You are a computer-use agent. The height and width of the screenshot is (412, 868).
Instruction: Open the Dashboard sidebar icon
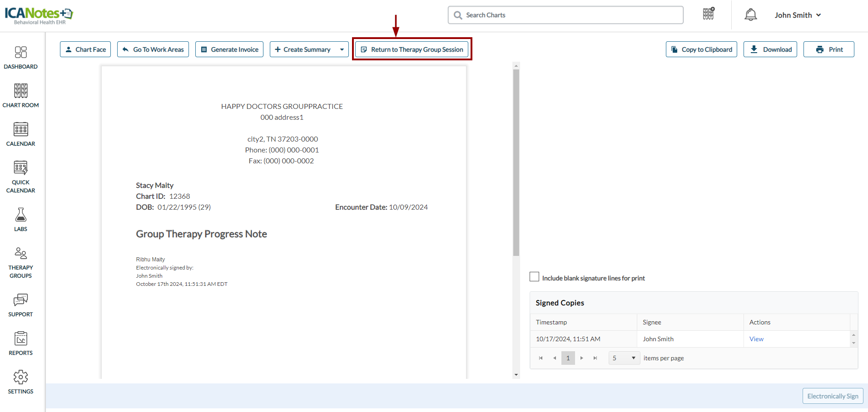20,53
